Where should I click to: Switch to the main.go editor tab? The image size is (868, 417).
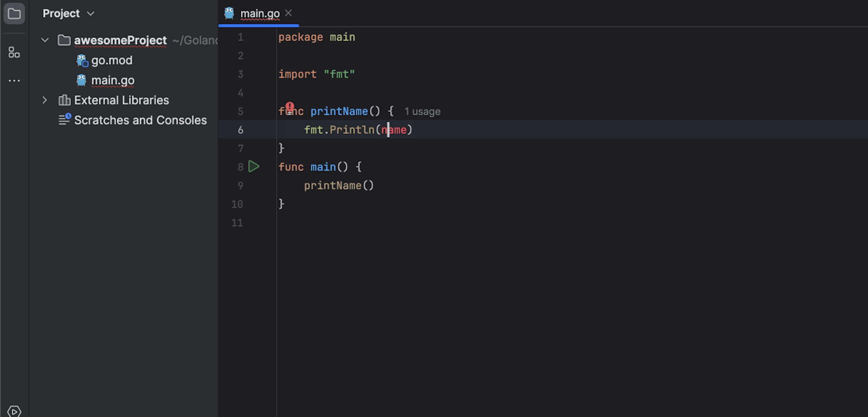(259, 14)
